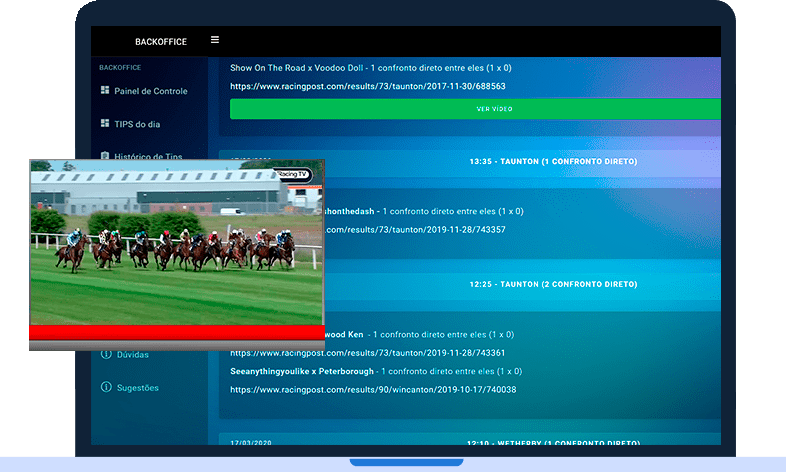786x472 pixels.
Task: Open TIPS do dia menu item
Action: pos(137,124)
